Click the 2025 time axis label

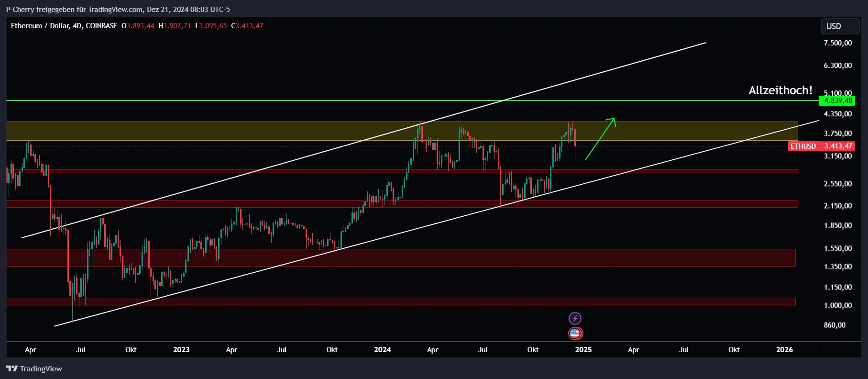click(583, 350)
